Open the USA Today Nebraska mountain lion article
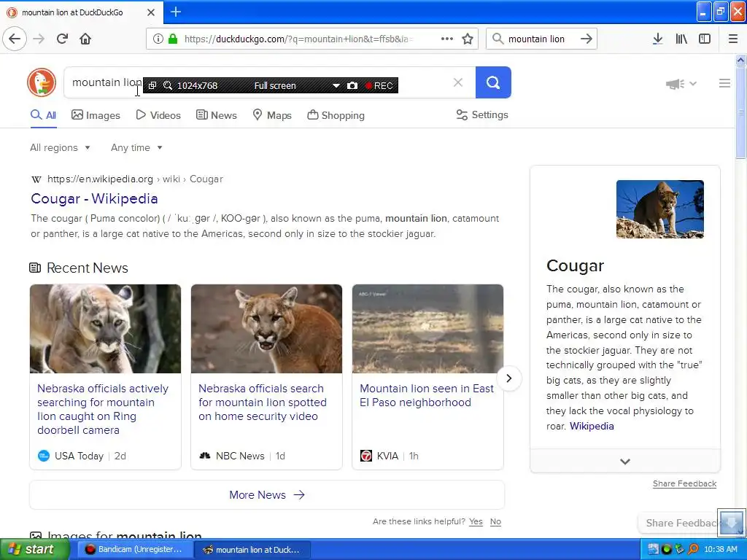This screenshot has height=560, width=747. [x=103, y=409]
